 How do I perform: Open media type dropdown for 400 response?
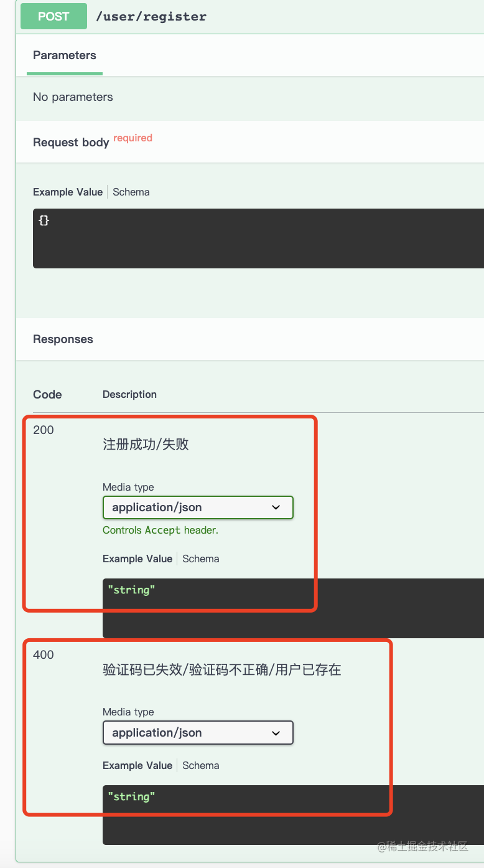pos(198,733)
